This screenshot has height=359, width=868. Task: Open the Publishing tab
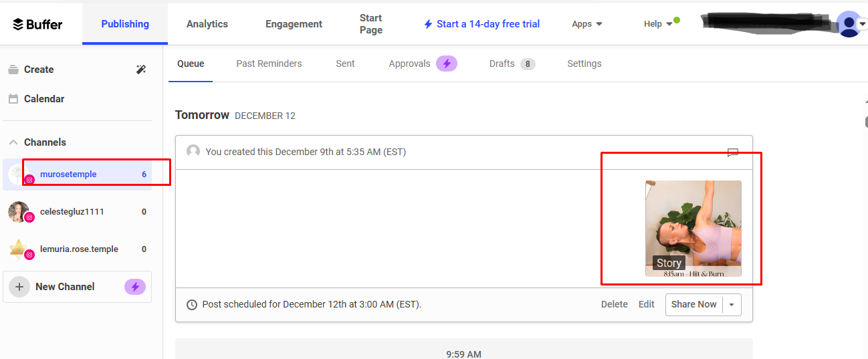pyautogui.click(x=125, y=24)
